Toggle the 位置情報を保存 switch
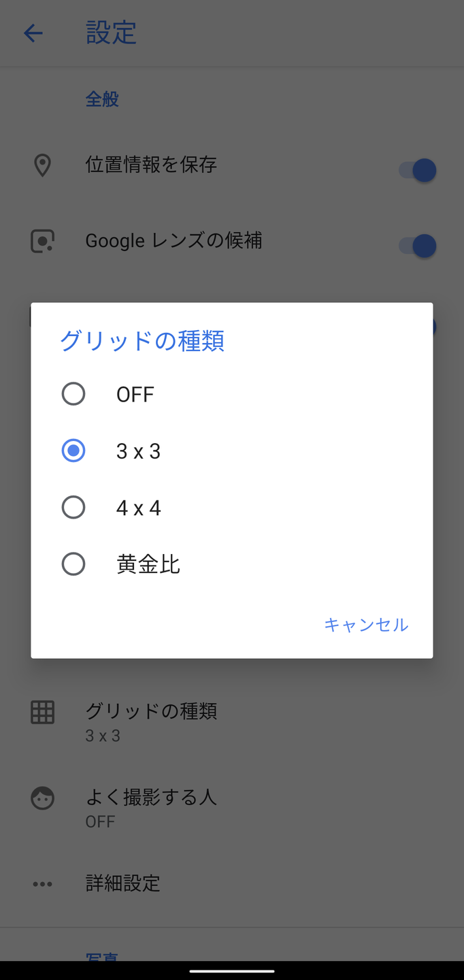Screen dimensions: 464x980 (417, 170)
